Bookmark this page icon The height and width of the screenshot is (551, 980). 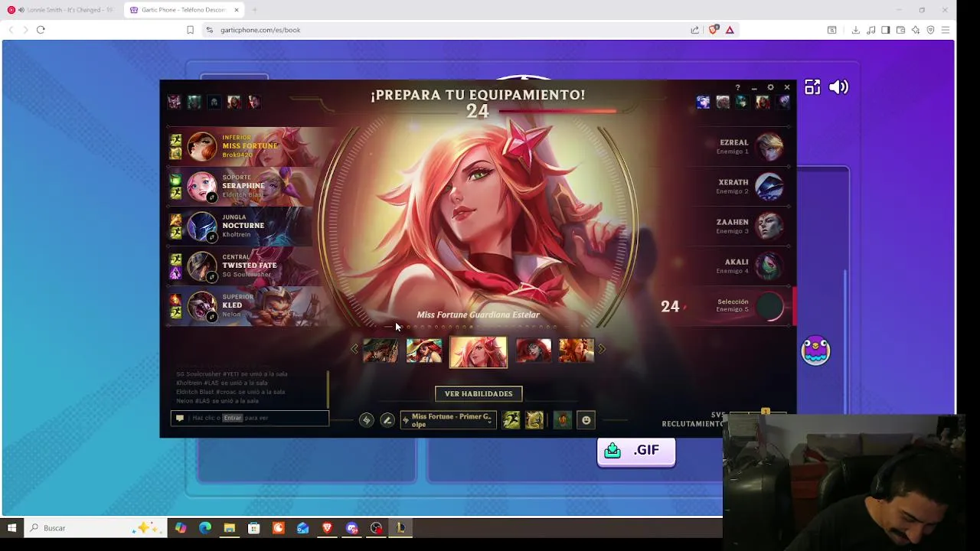[190, 30]
